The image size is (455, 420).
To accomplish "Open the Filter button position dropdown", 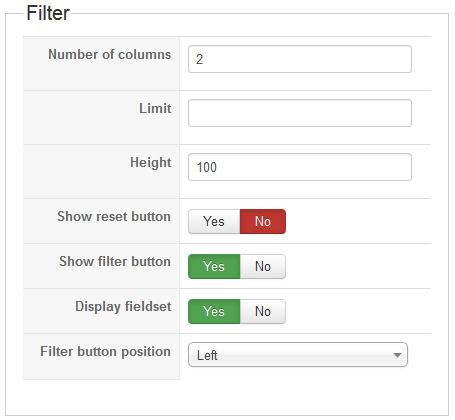I will 298,355.
